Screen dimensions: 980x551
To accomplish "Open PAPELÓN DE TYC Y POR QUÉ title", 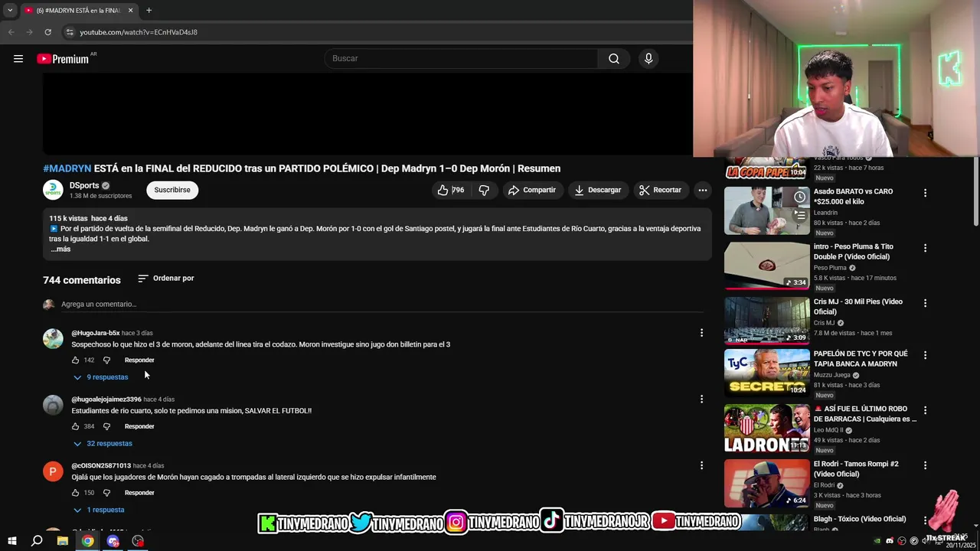I will (x=861, y=359).
